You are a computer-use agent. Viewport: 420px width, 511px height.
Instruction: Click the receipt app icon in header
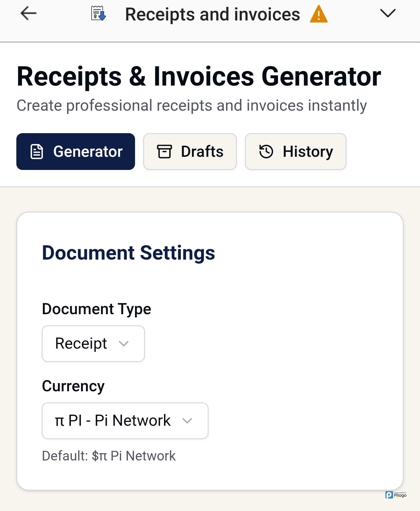(x=98, y=13)
